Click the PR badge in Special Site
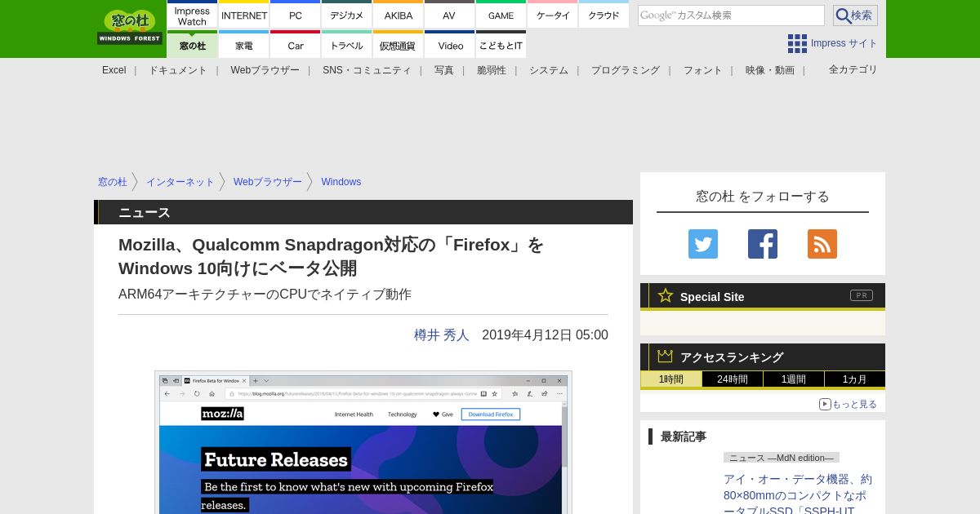Screen dimensions: 980x514 [862, 295]
